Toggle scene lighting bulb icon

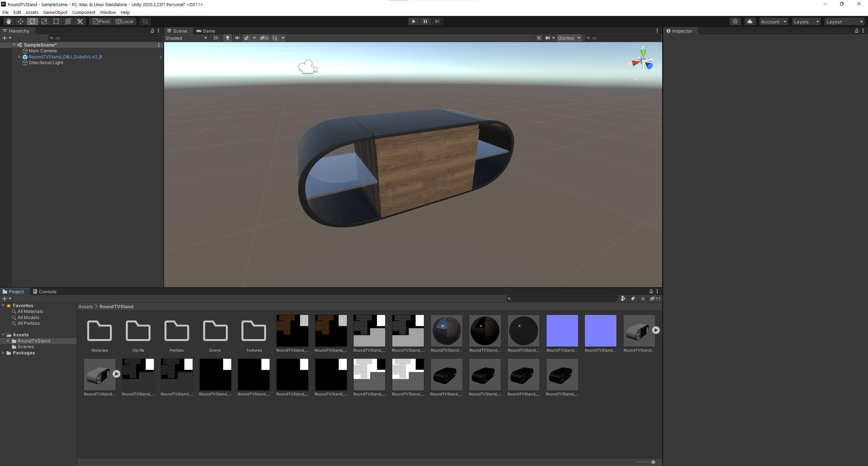coord(228,38)
